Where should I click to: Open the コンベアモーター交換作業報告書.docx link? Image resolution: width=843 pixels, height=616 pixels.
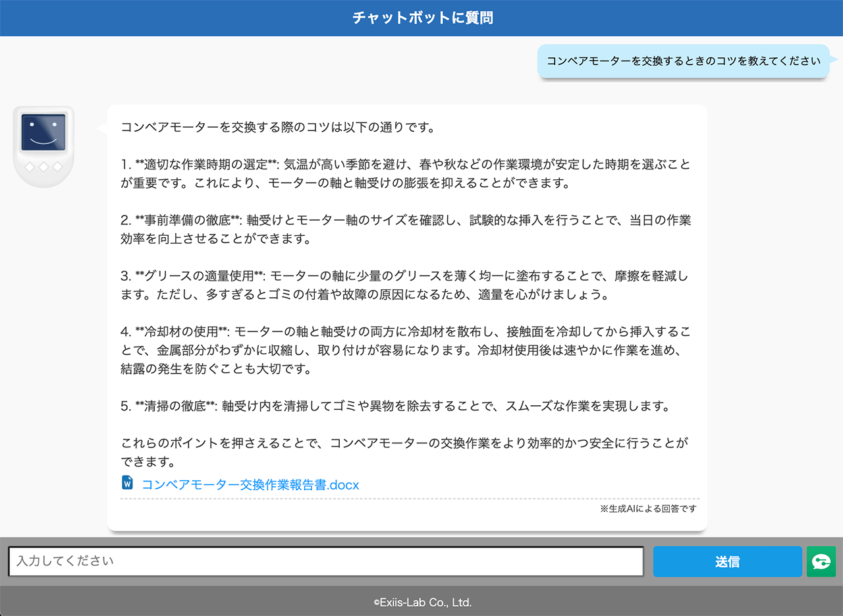click(x=250, y=485)
